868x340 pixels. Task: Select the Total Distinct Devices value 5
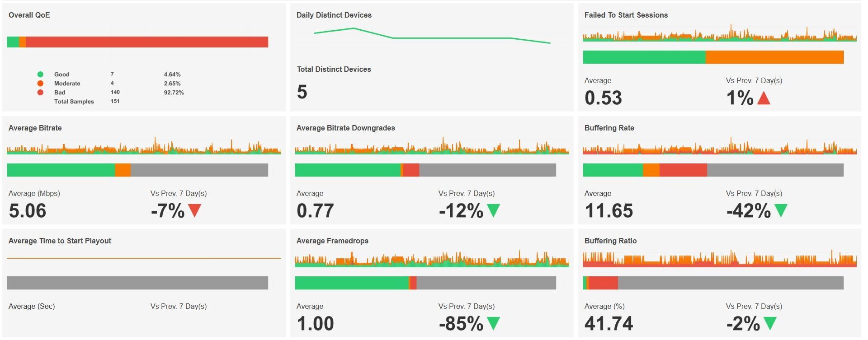(x=302, y=92)
